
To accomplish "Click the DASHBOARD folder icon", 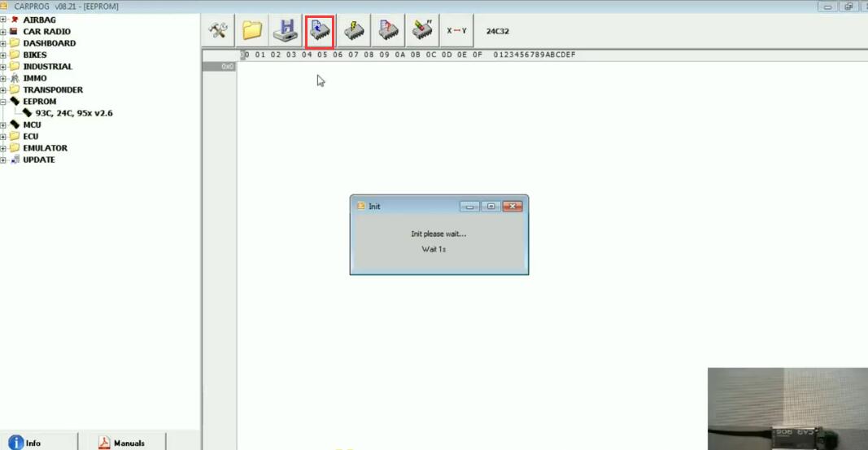I will [x=15, y=43].
